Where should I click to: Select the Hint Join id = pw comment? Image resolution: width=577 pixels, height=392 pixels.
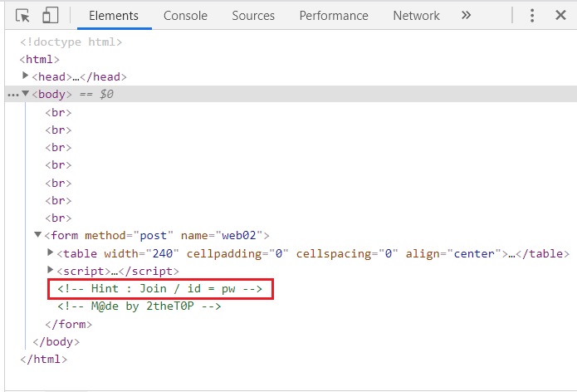(x=160, y=289)
